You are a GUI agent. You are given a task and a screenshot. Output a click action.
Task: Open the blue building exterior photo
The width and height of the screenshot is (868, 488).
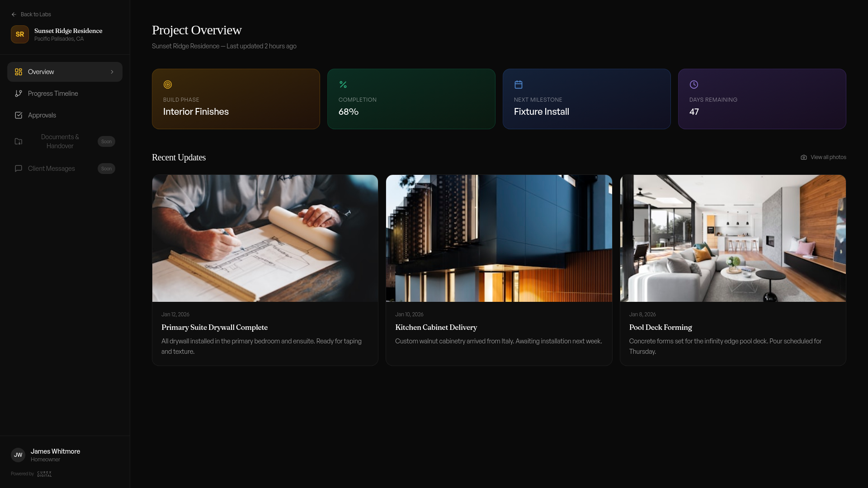tap(499, 238)
